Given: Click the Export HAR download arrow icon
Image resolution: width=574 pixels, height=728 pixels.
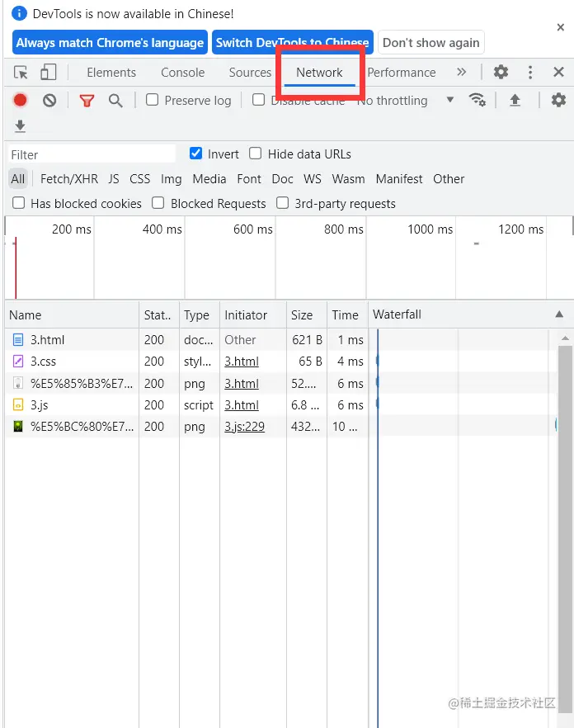Looking at the screenshot, I should pos(20,125).
